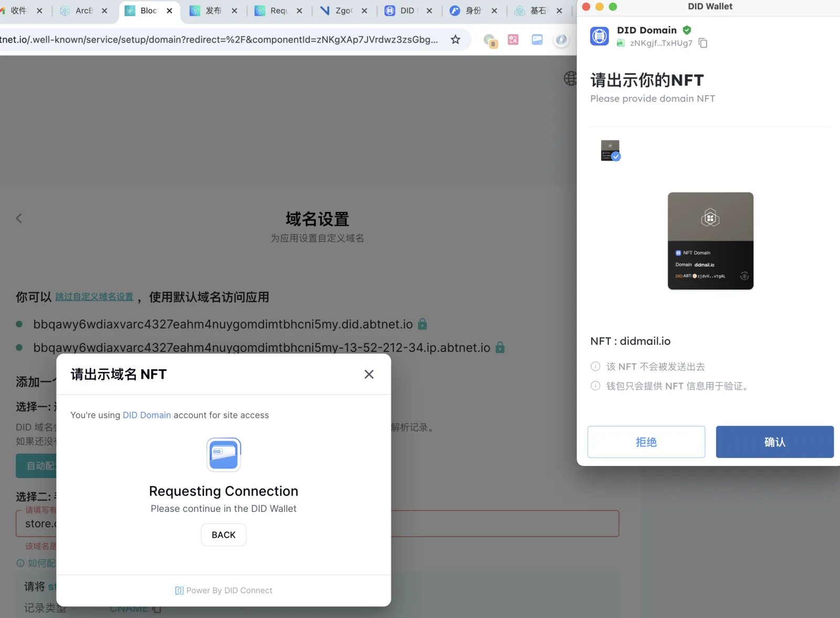Close the 请出示域名 NFT dialog

pyautogui.click(x=369, y=374)
